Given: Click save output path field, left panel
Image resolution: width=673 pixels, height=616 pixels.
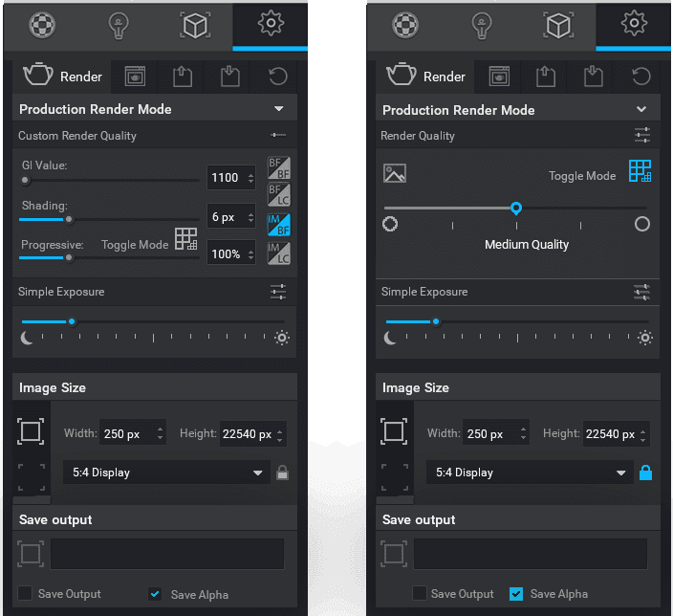Looking at the screenshot, I should 167,554.
